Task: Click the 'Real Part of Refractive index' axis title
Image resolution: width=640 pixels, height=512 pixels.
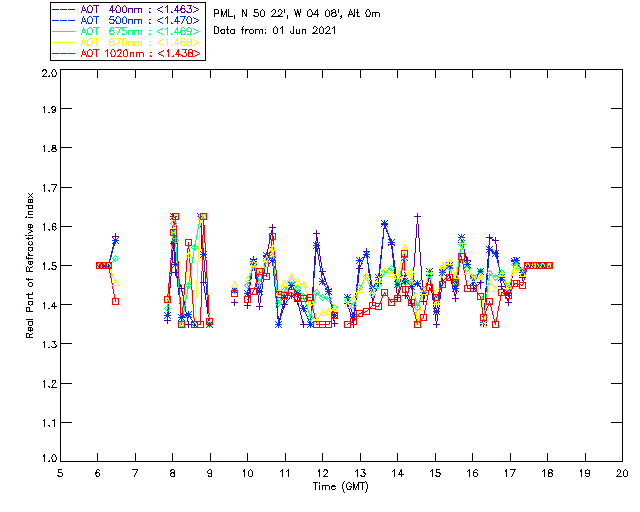Action: (29, 266)
